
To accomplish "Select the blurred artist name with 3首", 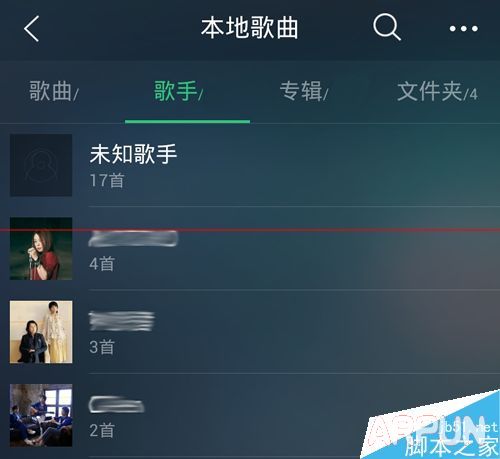I will coord(121,321).
